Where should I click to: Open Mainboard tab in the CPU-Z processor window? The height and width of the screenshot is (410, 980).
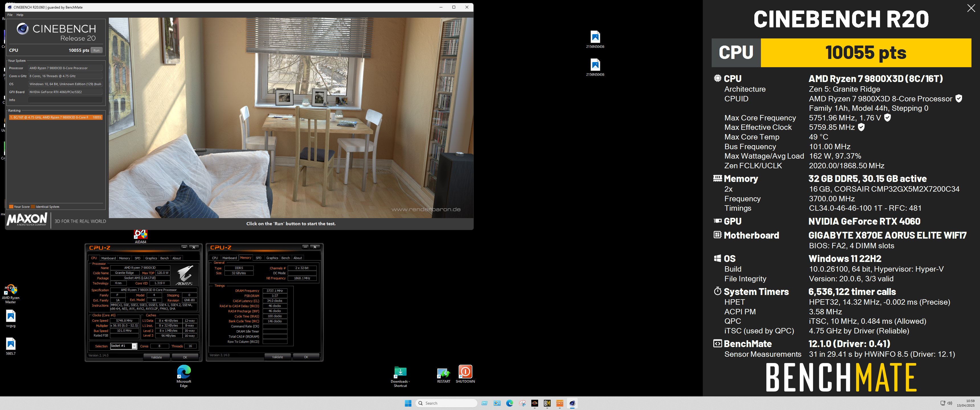[x=109, y=258]
